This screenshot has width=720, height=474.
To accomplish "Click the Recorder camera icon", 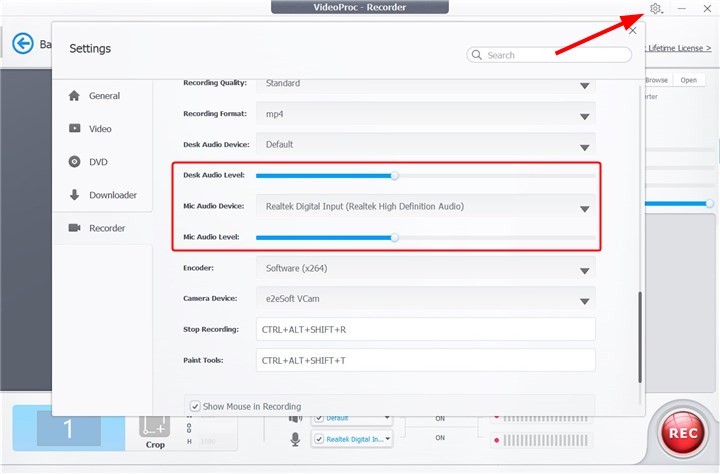I will click(x=74, y=228).
